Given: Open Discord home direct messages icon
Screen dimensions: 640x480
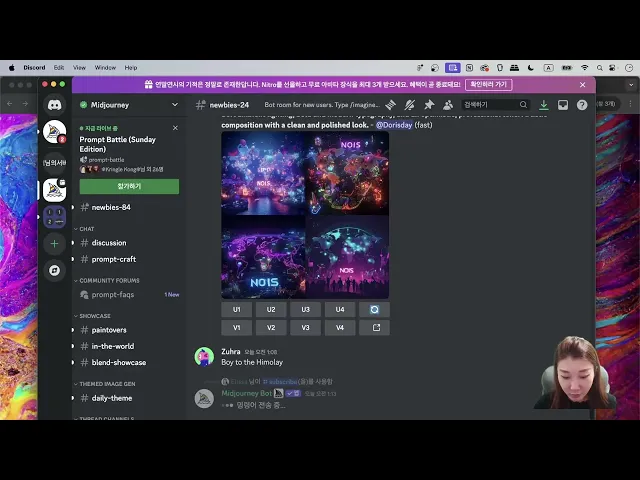Looking at the screenshot, I should (54, 105).
